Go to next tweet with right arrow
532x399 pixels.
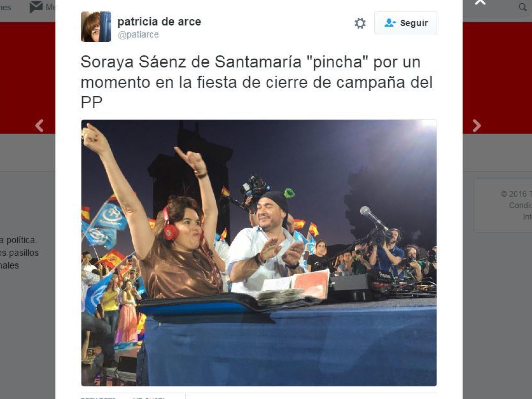coord(476,126)
